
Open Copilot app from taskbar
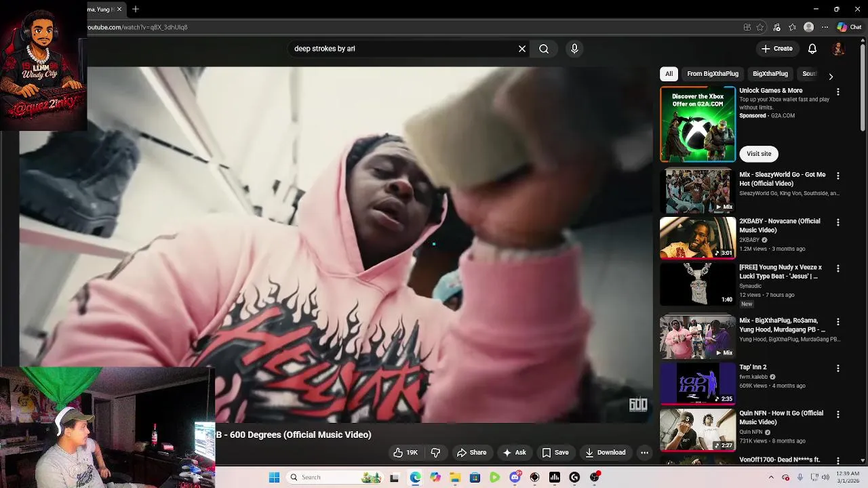pyautogui.click(x=435, y=477)
